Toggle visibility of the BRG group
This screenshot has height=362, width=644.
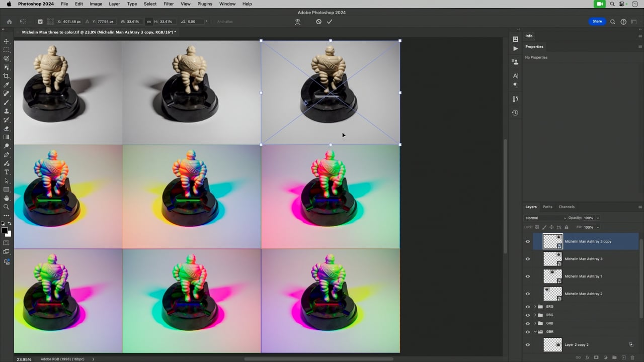528,306
